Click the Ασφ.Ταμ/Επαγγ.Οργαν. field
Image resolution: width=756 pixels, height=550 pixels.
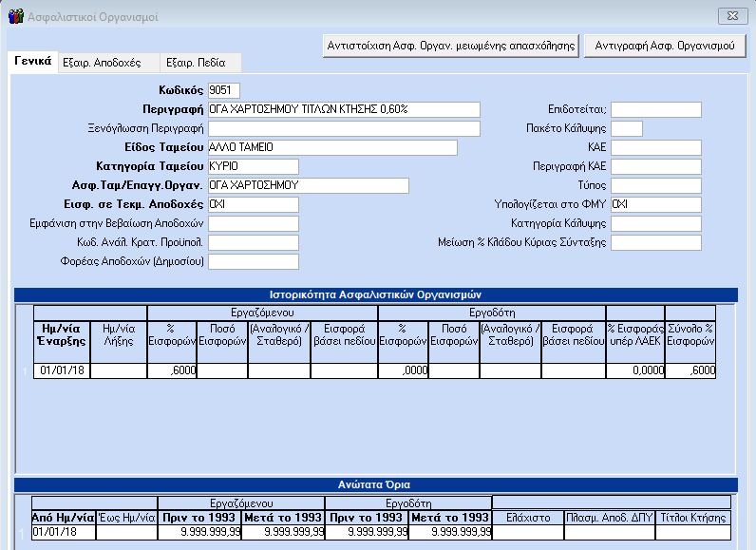[x=308, y=185]
